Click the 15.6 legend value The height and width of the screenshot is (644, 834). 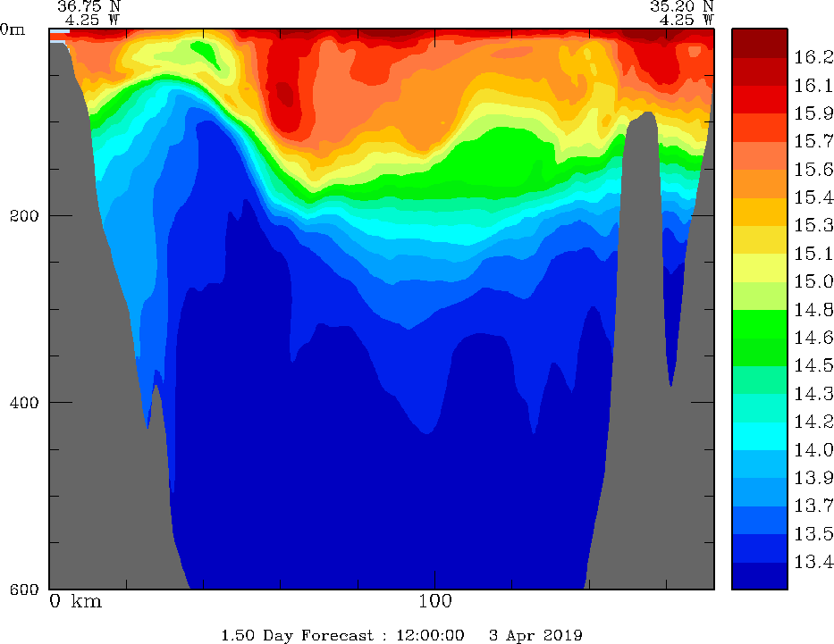coord(813,170)
